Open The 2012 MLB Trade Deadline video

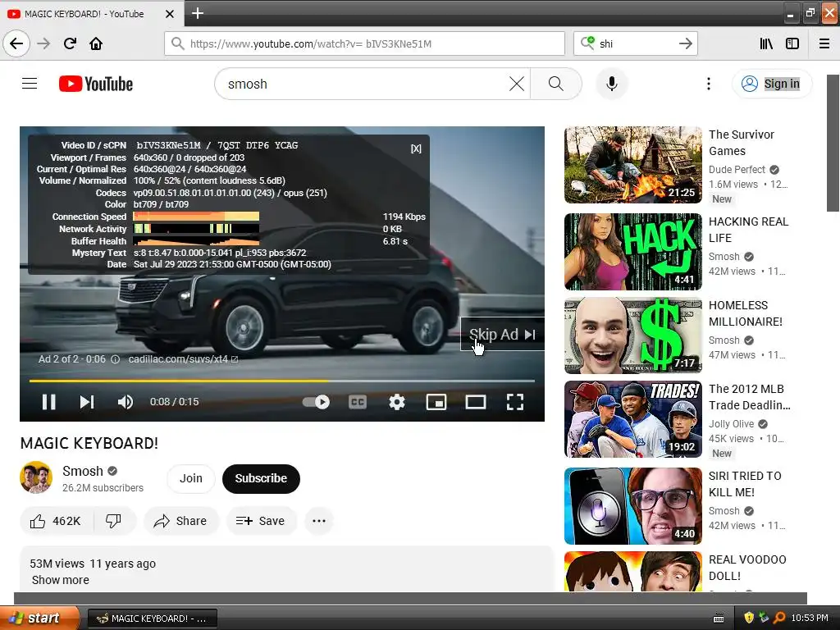(x=750, y=397)
